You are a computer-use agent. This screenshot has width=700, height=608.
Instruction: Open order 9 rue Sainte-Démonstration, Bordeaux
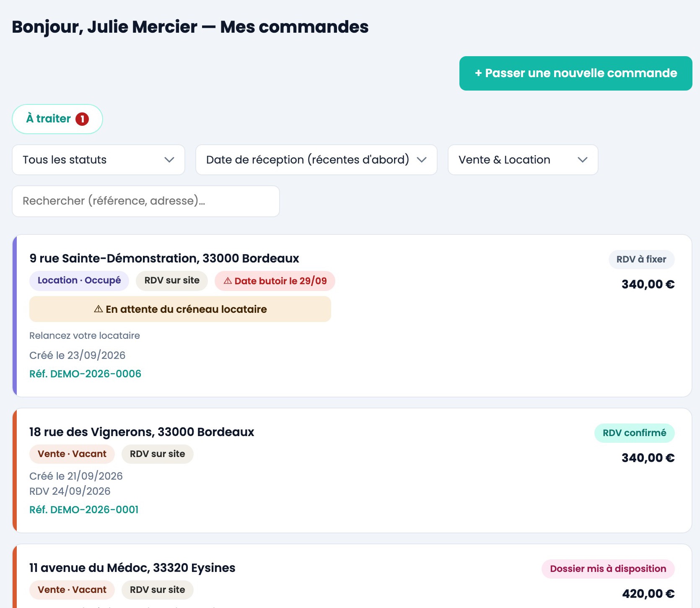[x=164, y=258]
